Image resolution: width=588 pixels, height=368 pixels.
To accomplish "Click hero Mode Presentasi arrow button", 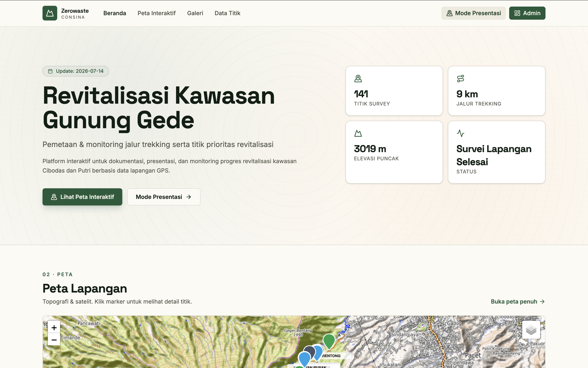I will 164,197.
